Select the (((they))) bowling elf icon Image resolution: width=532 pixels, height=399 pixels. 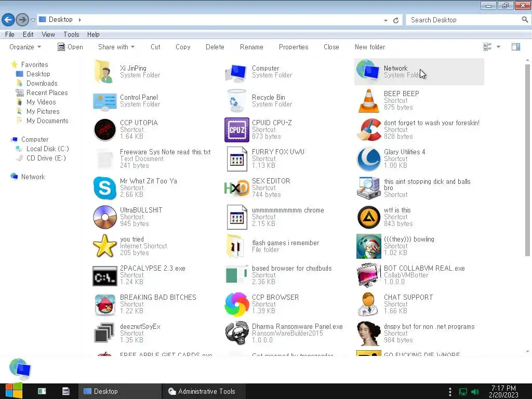pos(368,246)
